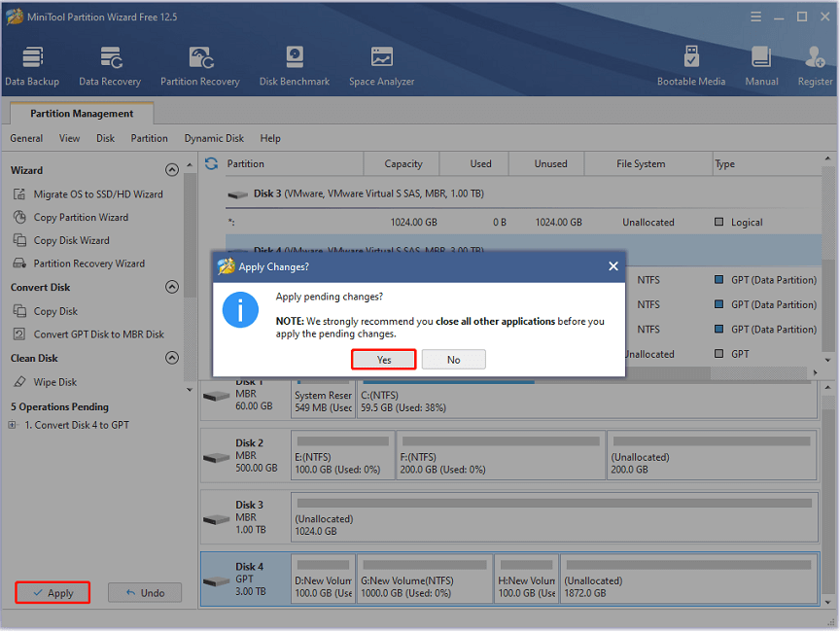The width and height of the screenshot is (840, 632).
Task: Select Disk 3 unallocated 1024.0 GB block
Action: (x=554, y=517)
